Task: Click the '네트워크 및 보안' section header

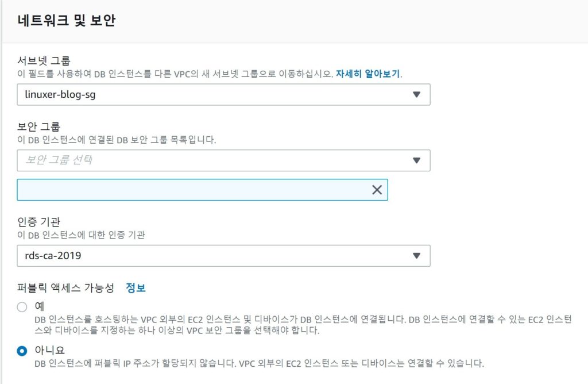Action: 67,21
